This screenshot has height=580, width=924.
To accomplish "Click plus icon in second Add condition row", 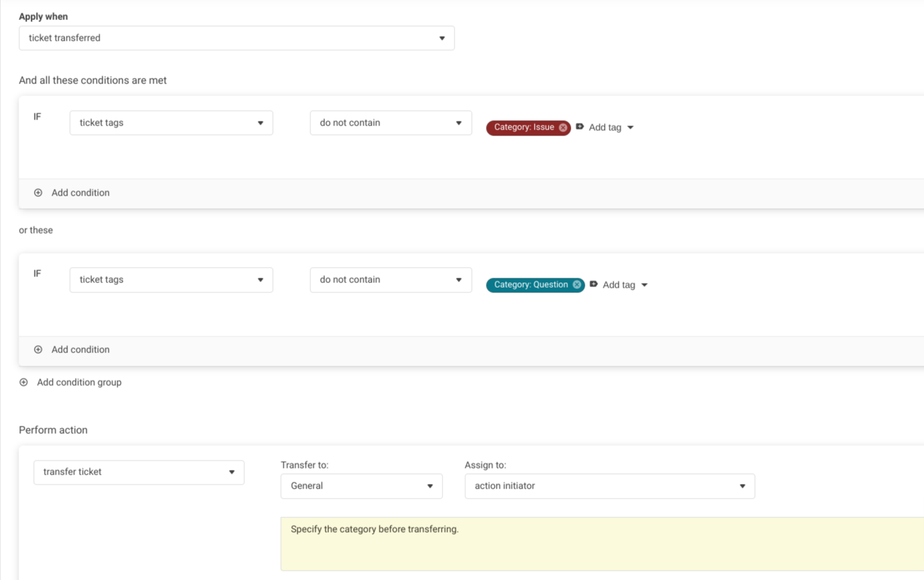I will [x=38, y=350].
